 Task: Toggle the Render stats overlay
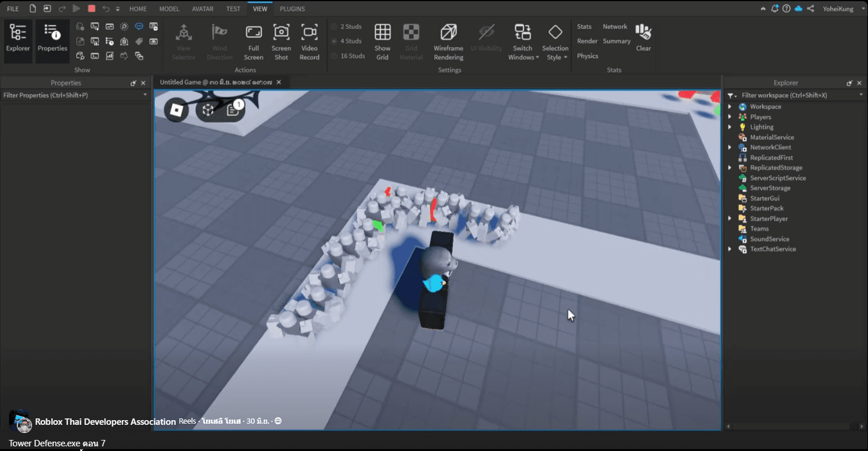click(587, 41)
